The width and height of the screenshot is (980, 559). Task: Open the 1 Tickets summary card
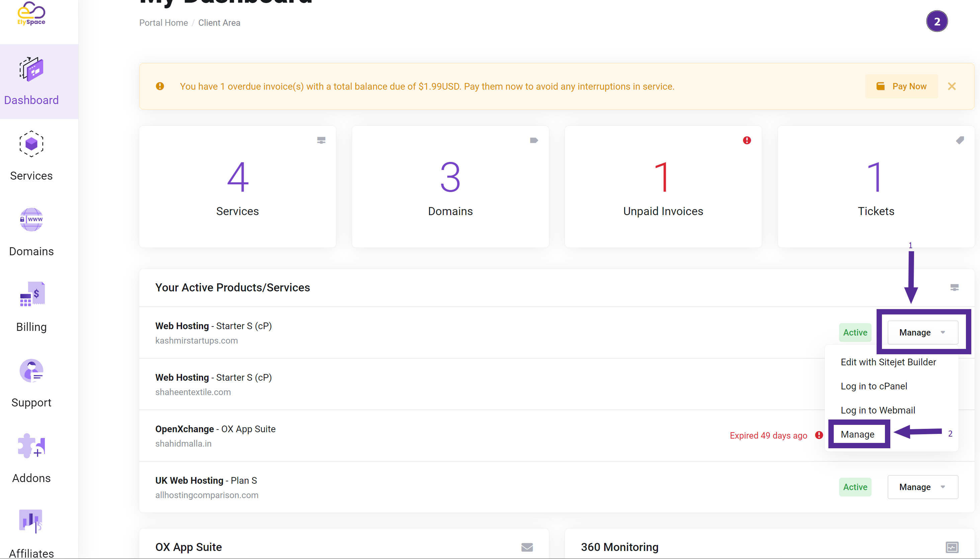876,187
